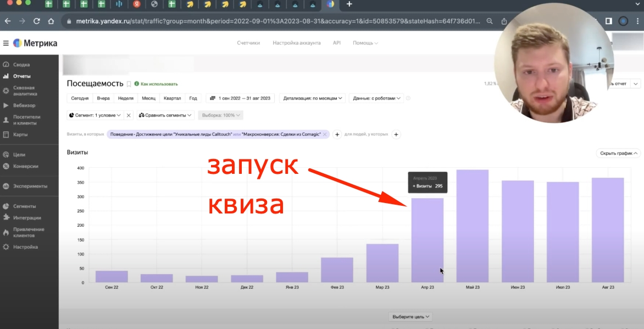Click the share icon in the address bar
Viewport: 644px width, 329px height.
click(504, 21)
